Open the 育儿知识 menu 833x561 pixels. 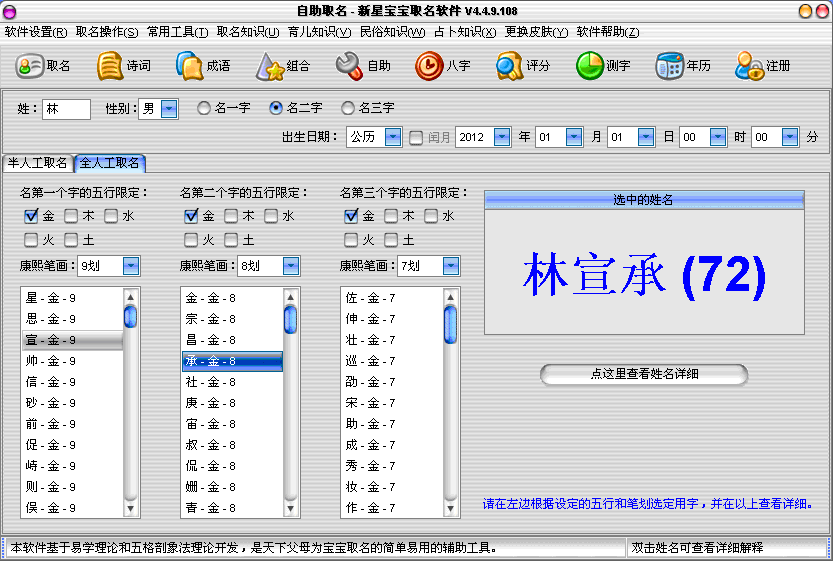pyautogui.click(x=319, y=32)
